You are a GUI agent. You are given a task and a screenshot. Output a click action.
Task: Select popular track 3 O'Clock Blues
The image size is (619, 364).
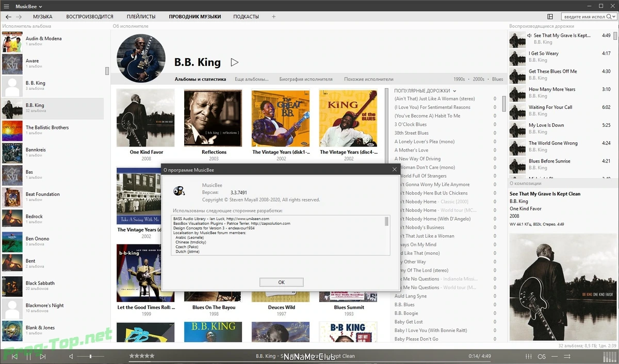446,124
